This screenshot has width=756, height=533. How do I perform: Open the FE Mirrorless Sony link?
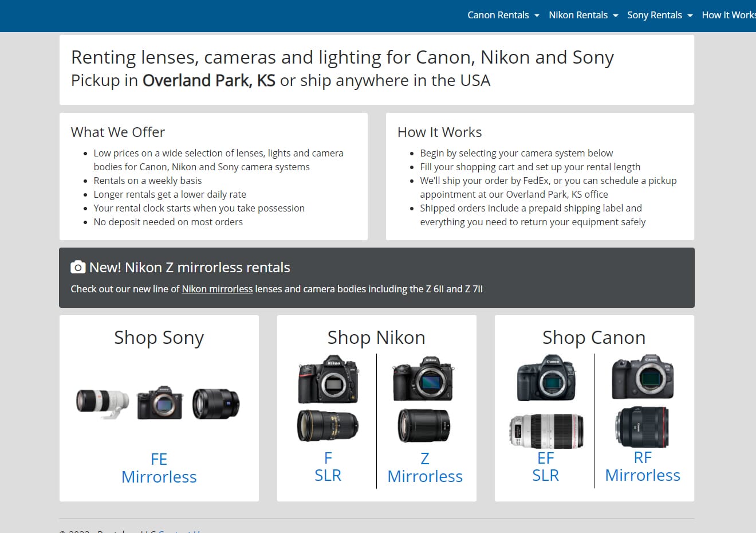click(x=159, y=468)
